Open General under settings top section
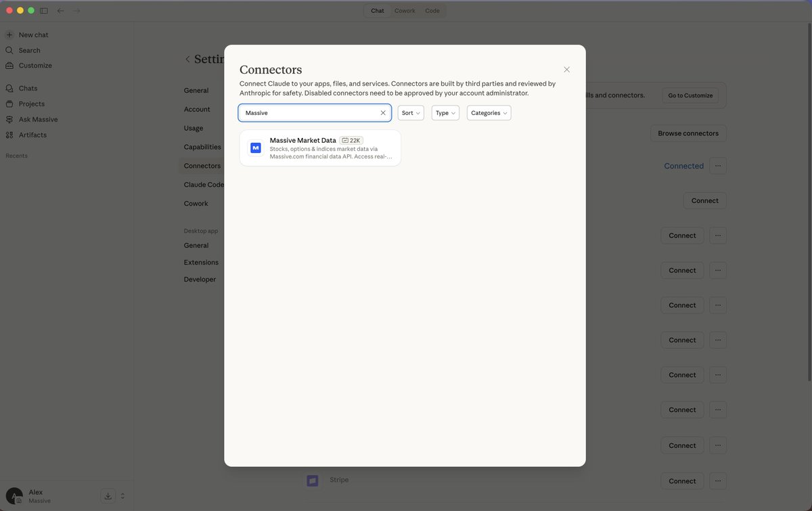This screenshot has width=812, height=511. click(196, 91)
